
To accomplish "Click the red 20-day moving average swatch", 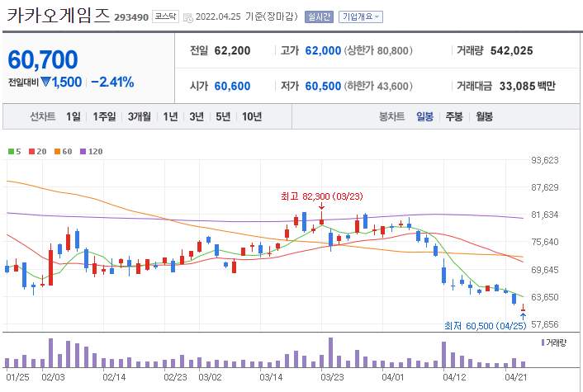I will tap(31, 151).
